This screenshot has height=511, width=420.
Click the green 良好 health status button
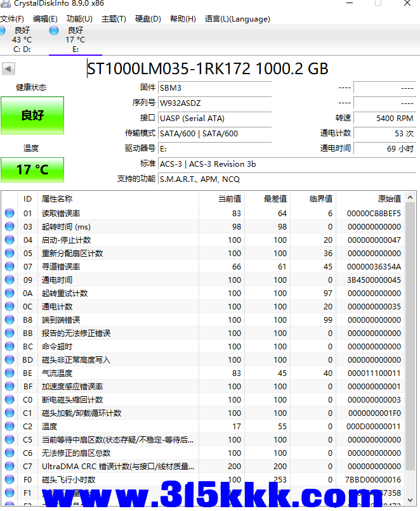tap(32, 115)
